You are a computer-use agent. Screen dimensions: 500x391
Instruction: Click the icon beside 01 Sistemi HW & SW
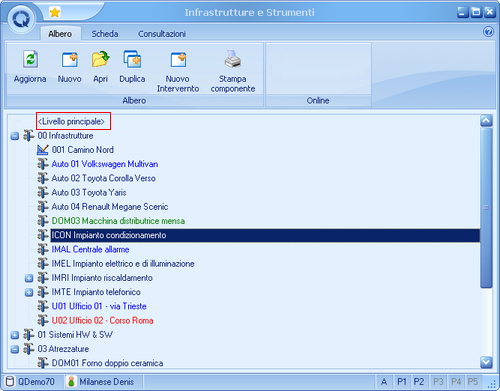pyautogui.click(x=29, y=335)
